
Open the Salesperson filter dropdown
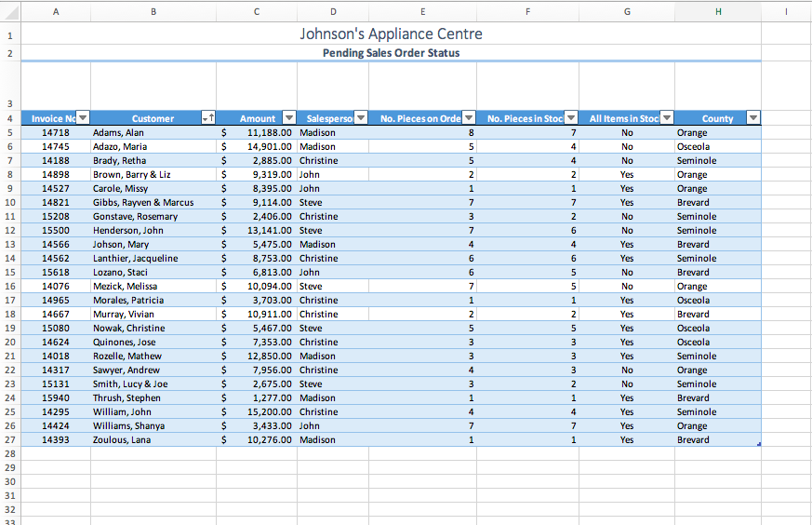(x=361, y=117)
